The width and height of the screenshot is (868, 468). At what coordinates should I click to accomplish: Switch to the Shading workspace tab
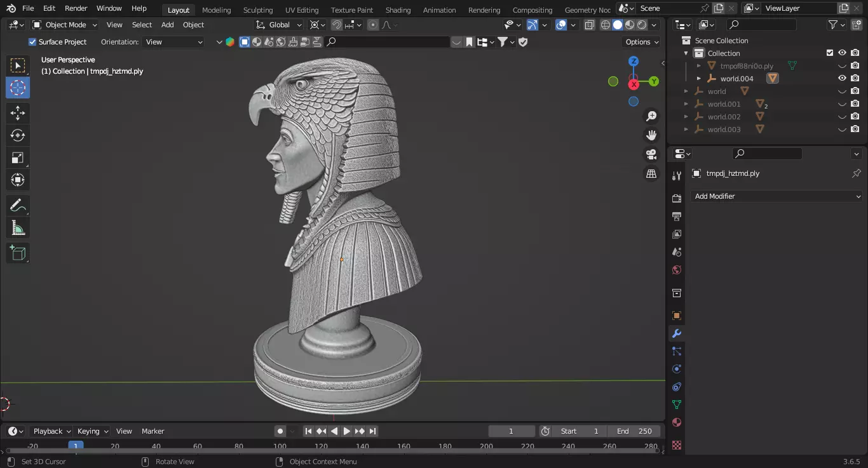pyautogui.click(x=398, y=10)
